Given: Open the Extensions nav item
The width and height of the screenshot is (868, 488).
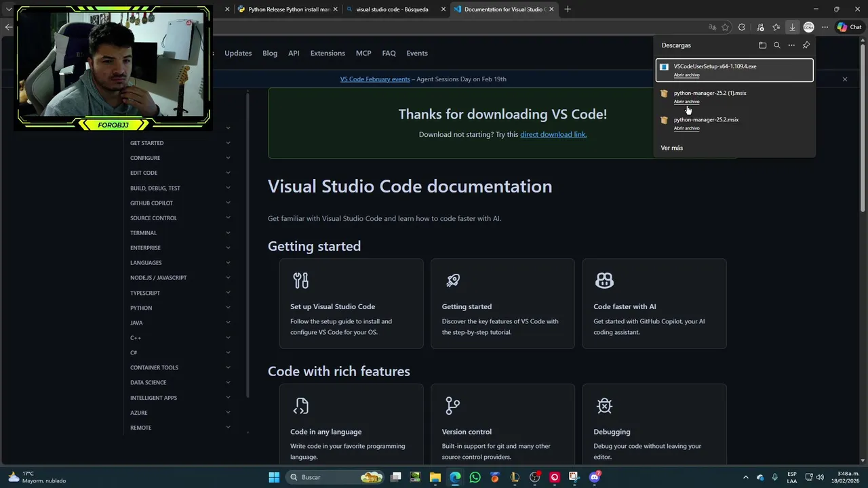Looking at the screenshot, I should (328, 53).
